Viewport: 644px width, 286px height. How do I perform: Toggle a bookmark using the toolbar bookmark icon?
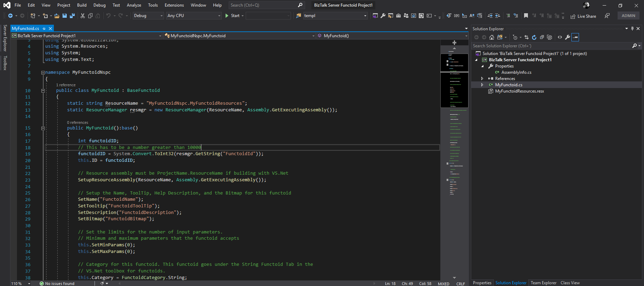526,16
